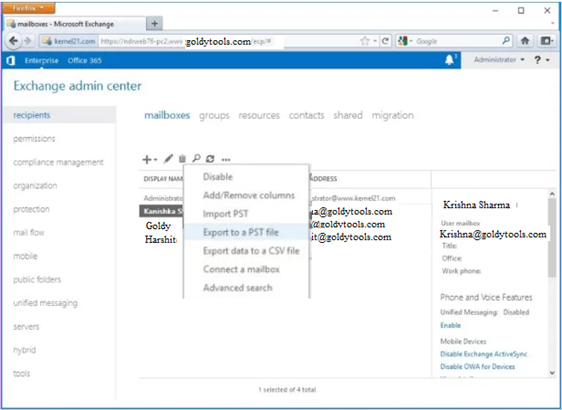Switch to groups tab
The width and height of the screenshot is (562, 410).
(x=214, y=116)
